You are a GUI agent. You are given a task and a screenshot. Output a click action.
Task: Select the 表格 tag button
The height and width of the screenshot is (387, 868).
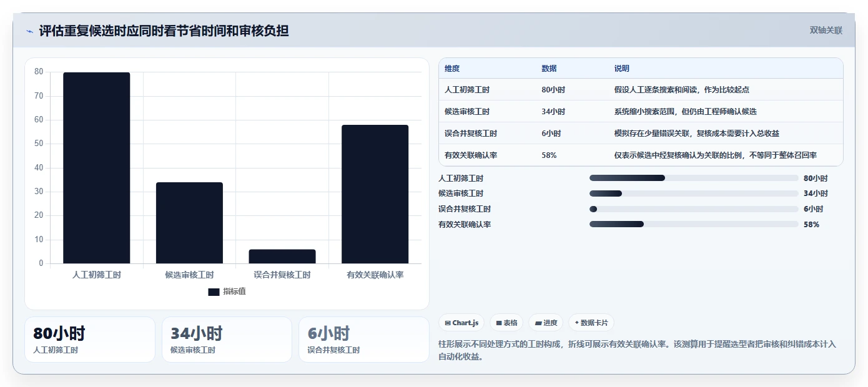(x=506, y=323)
